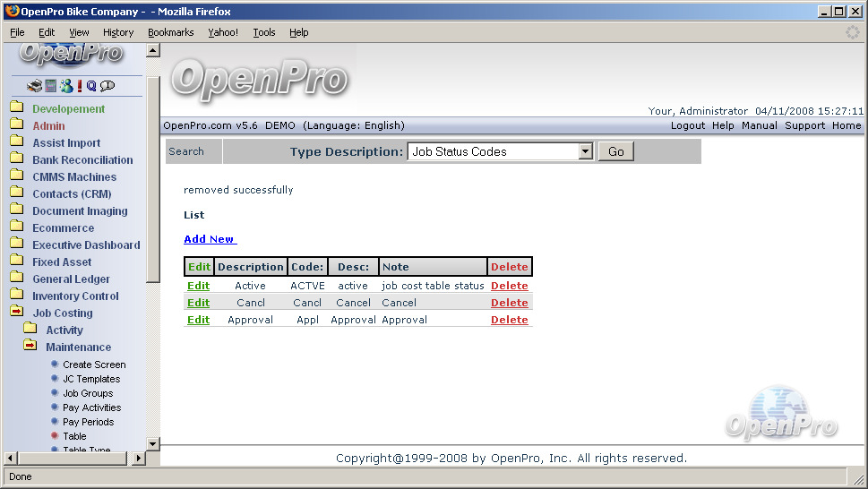
Task: Collapse the Job Costing open folder
Action: 17,313
